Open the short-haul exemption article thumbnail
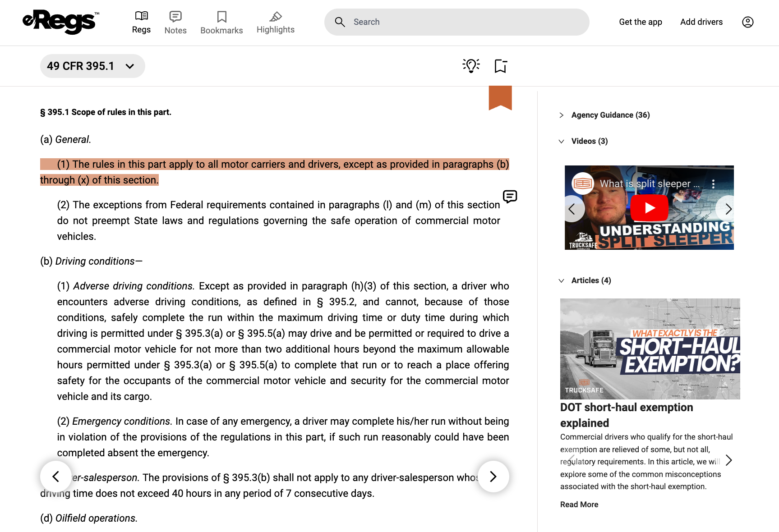779x532 pixels. click(650, 349)
